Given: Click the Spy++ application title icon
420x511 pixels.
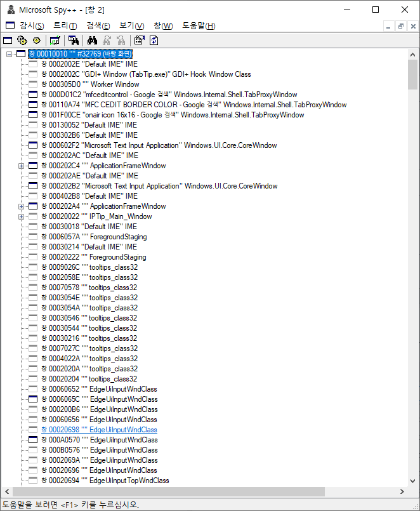Looking at the screenshot, I should coord(11,10).
